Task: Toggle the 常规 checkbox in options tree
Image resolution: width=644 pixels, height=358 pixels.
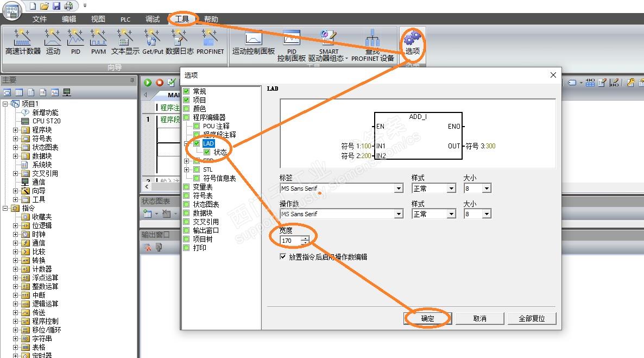Action: point(186,91)
